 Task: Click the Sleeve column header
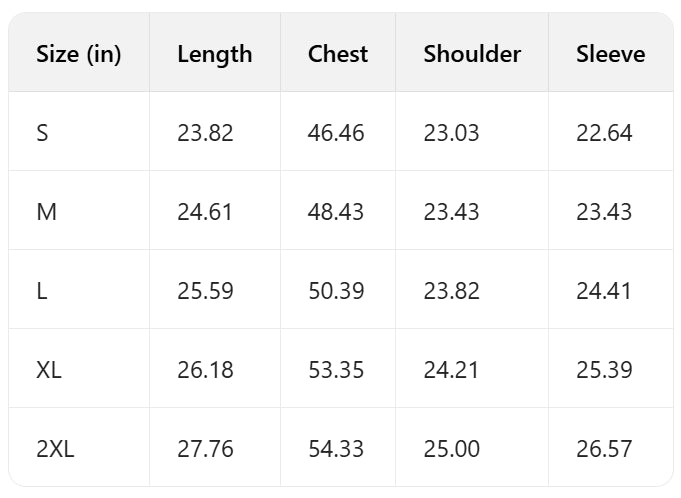point(610,54)
